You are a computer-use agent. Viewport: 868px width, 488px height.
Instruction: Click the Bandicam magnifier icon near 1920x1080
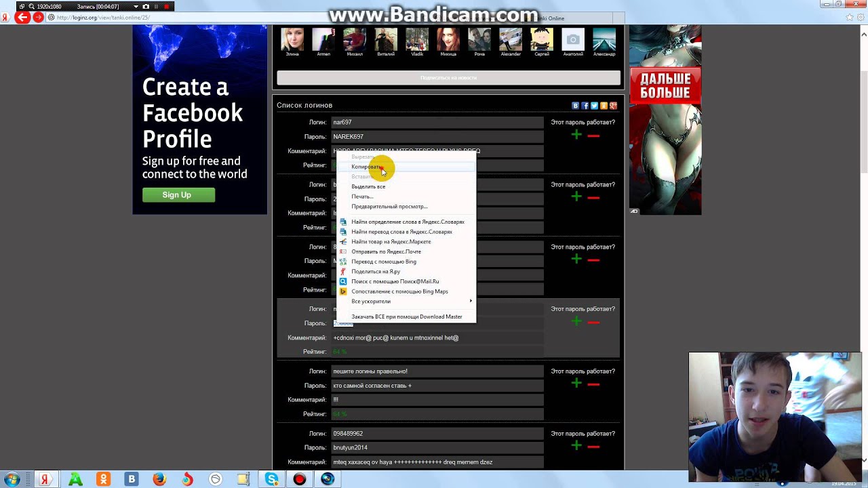click(31, 6)
